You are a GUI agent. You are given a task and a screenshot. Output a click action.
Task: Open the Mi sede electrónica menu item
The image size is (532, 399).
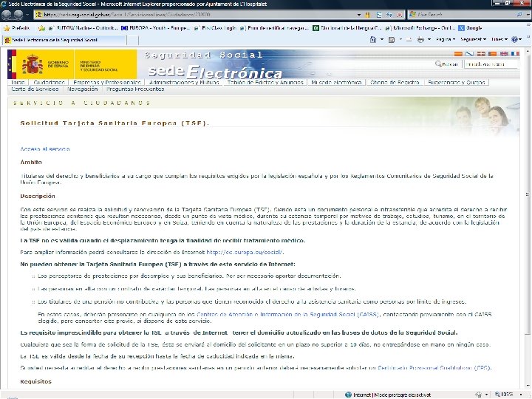click(x=336, y=83)
